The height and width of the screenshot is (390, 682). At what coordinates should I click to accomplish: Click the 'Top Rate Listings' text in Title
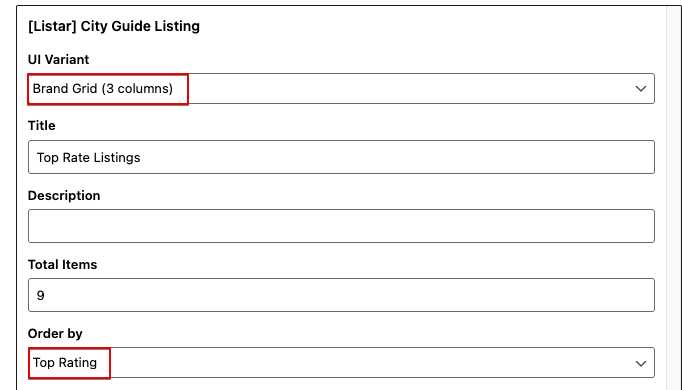88,157
